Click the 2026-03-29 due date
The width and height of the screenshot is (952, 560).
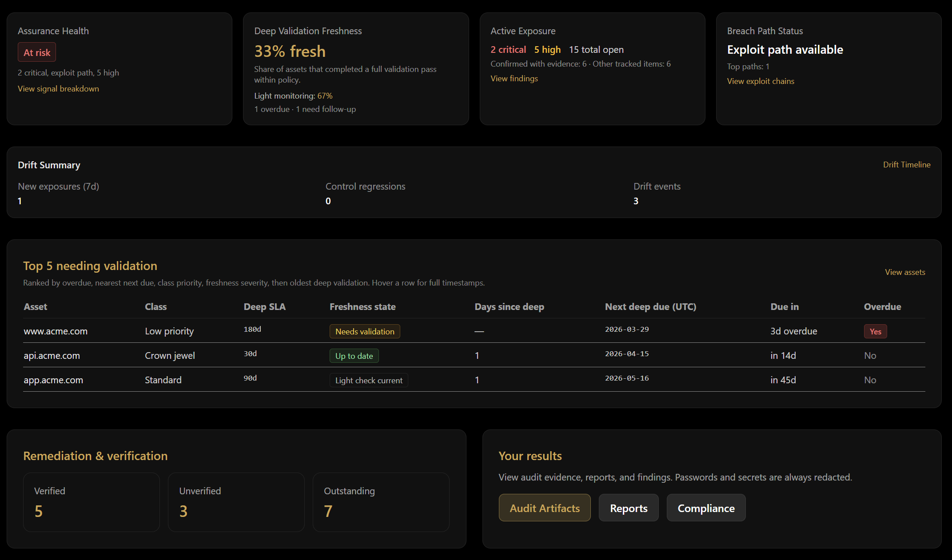click(627, 330)
